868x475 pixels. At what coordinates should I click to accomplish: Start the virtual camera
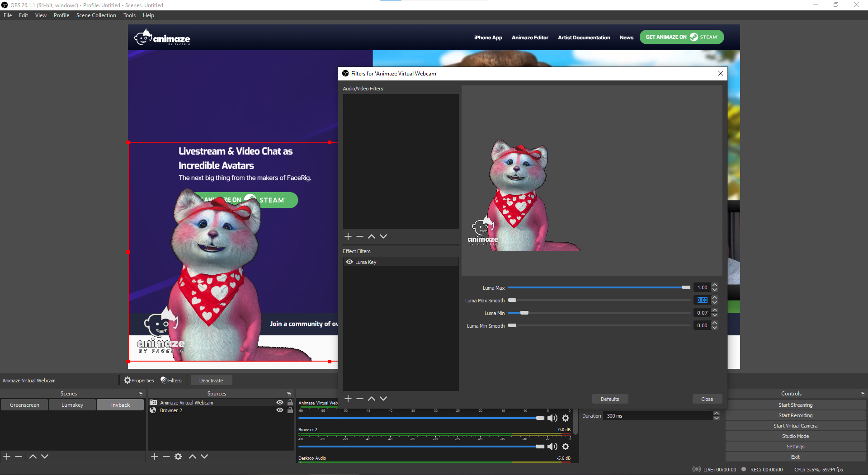pos(795,425)
